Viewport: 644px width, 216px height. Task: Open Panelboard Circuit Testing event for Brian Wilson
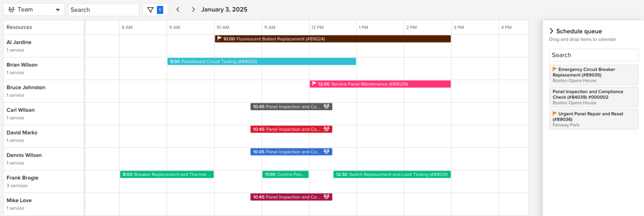point(262,61)
